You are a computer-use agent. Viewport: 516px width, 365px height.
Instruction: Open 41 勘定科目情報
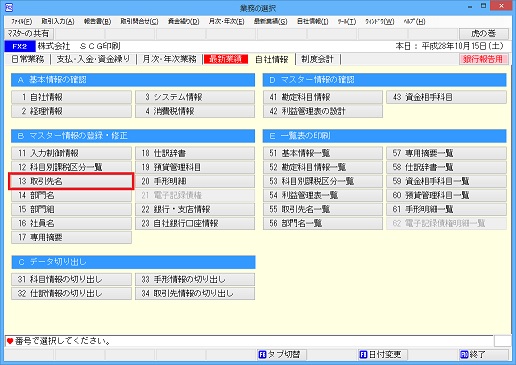(x=323, y=97)
